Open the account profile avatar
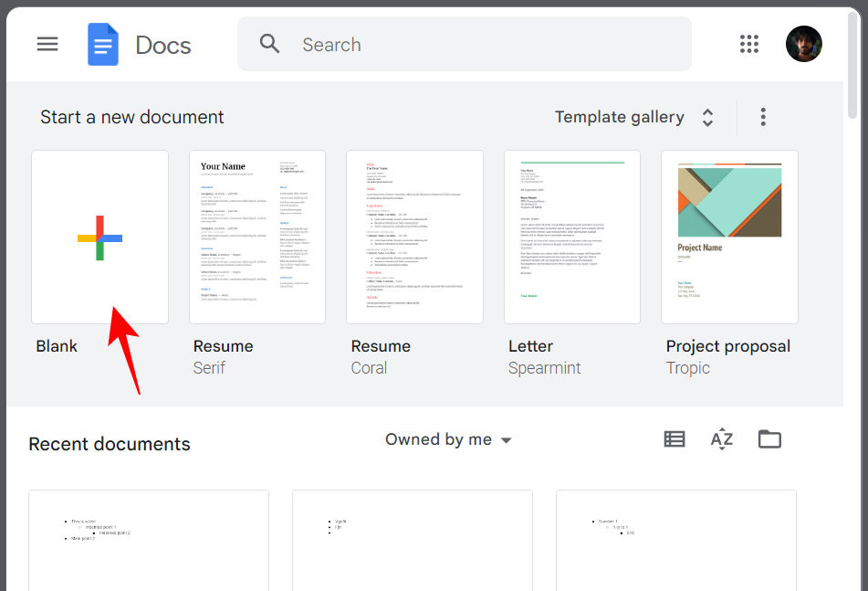 (x=803, y=44)
